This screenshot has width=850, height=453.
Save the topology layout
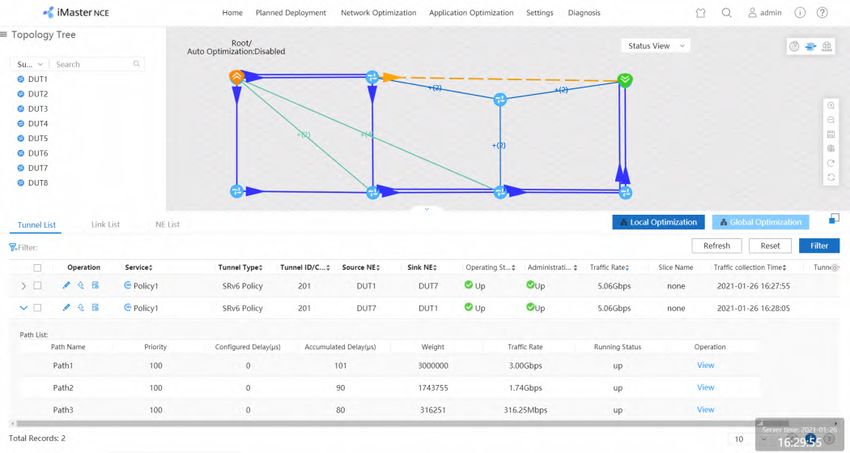click(x=830, y=134)
